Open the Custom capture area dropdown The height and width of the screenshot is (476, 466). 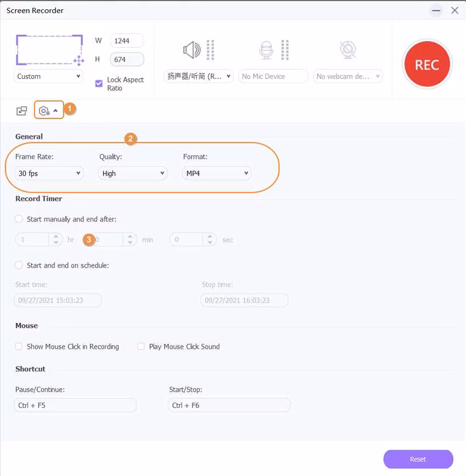tap(48, 76)
